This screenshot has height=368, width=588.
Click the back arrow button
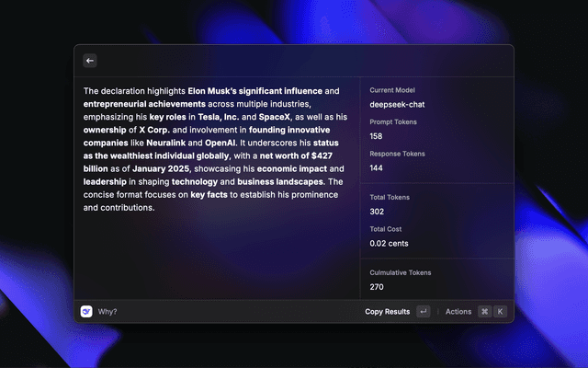pos(90,61)
